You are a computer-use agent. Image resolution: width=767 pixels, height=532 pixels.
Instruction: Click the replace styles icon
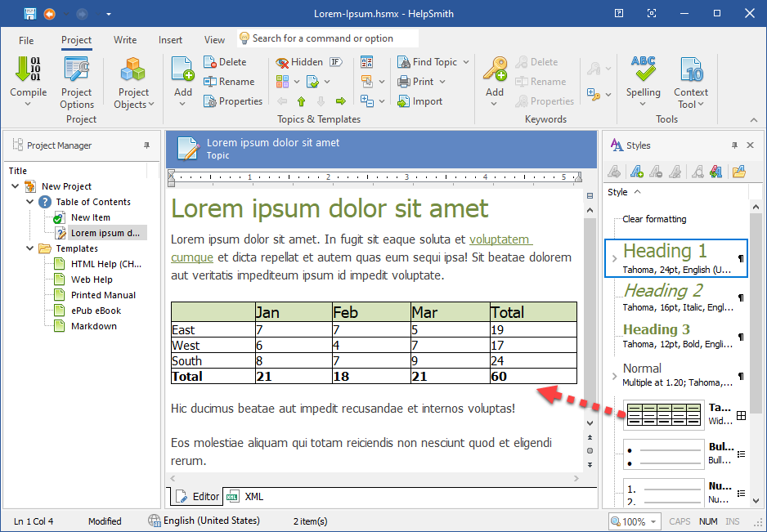[715, 172]
